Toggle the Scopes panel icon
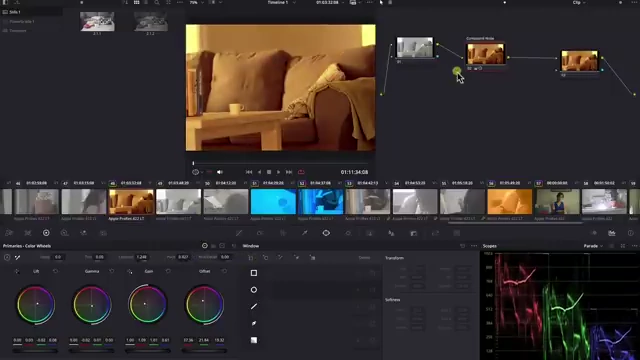 click(612, 233)
